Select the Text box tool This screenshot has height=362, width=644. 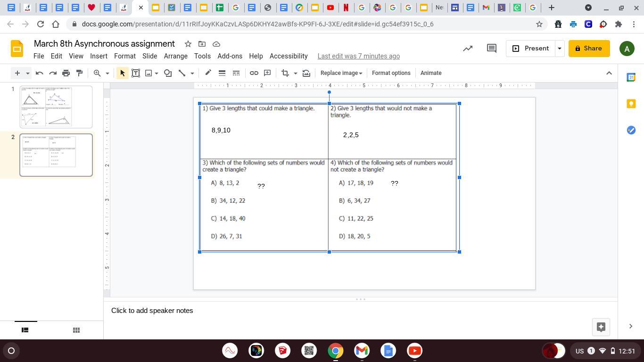(x=136, y=73)
